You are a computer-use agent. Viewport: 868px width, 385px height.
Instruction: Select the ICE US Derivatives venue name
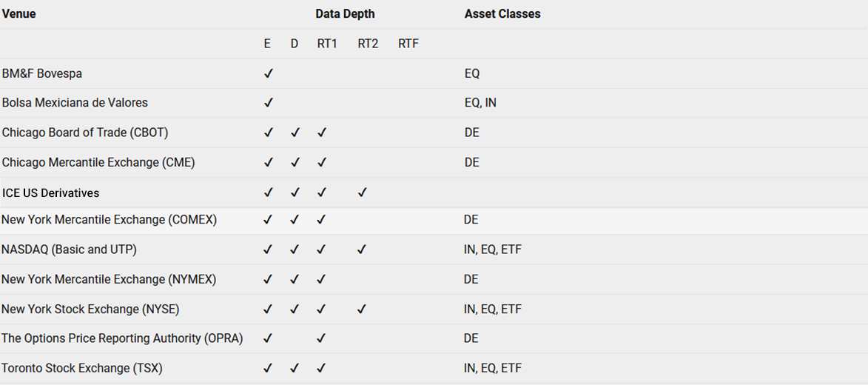tap(51, 192)
